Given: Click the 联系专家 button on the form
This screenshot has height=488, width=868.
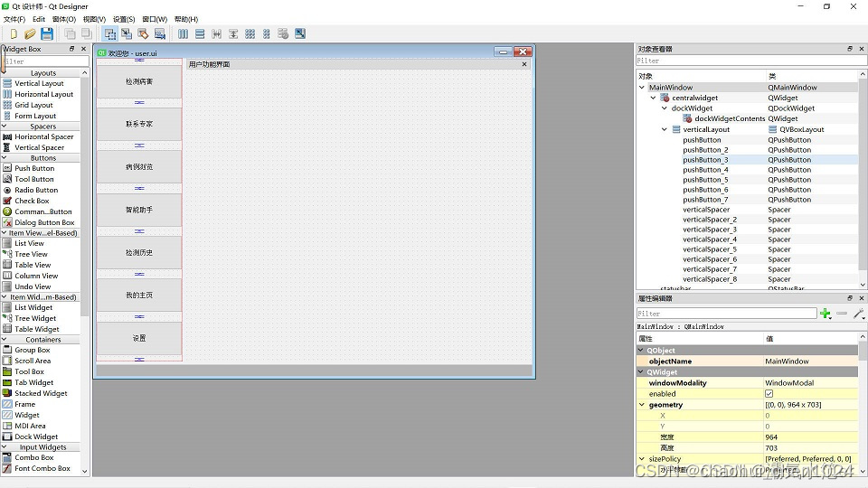Looking at the screenshot, I should click(x=139, y=124).
